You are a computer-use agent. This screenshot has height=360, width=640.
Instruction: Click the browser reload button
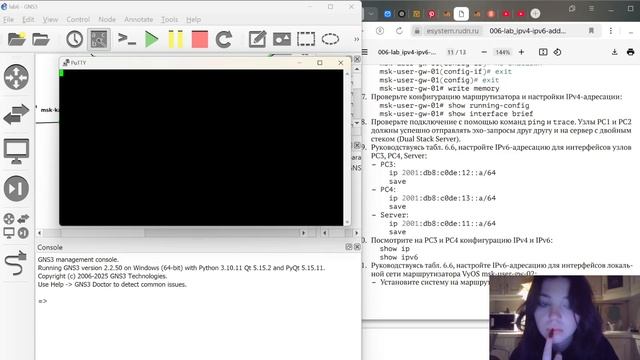coord(399,31)
